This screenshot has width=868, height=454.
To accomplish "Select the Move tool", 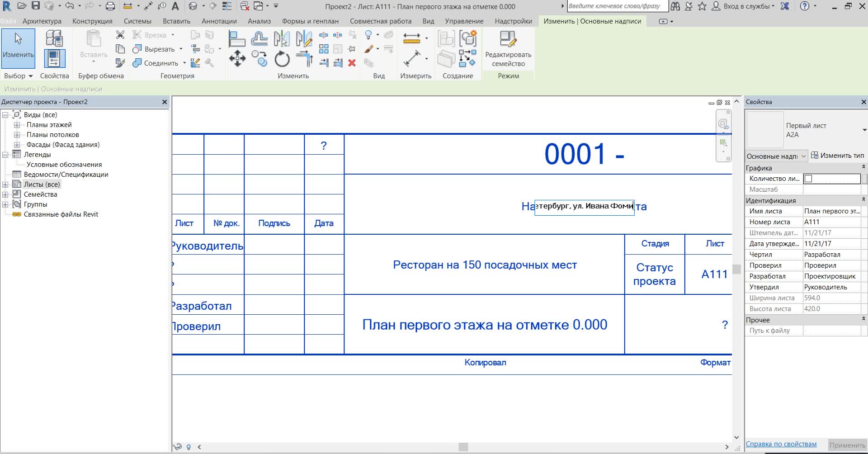I will 237,59.
